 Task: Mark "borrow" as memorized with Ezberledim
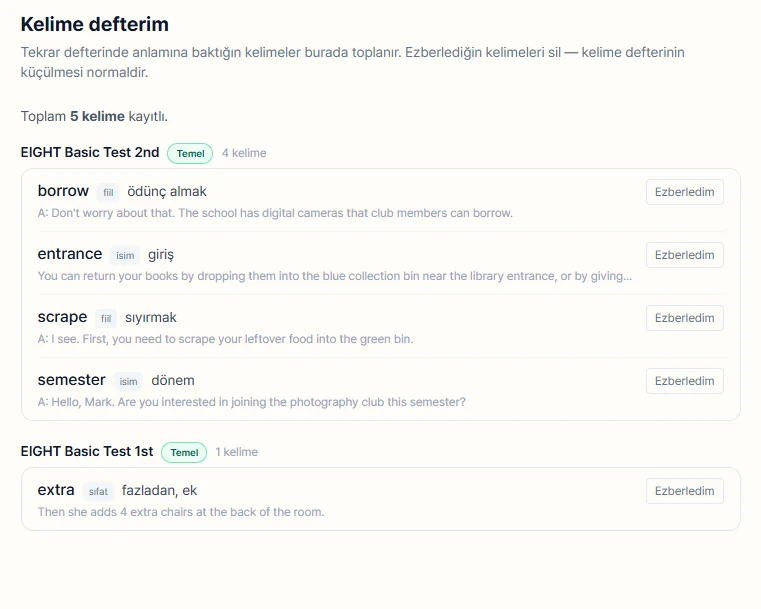click(684, 192)
